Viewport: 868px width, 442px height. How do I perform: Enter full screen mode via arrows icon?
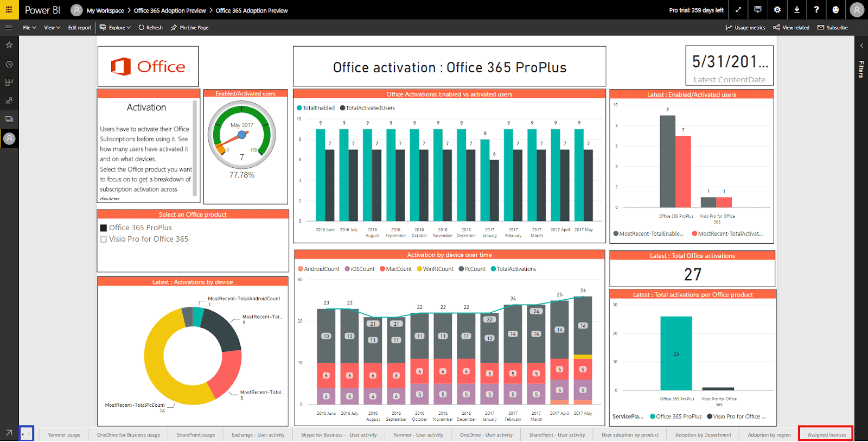coord(738,10)
